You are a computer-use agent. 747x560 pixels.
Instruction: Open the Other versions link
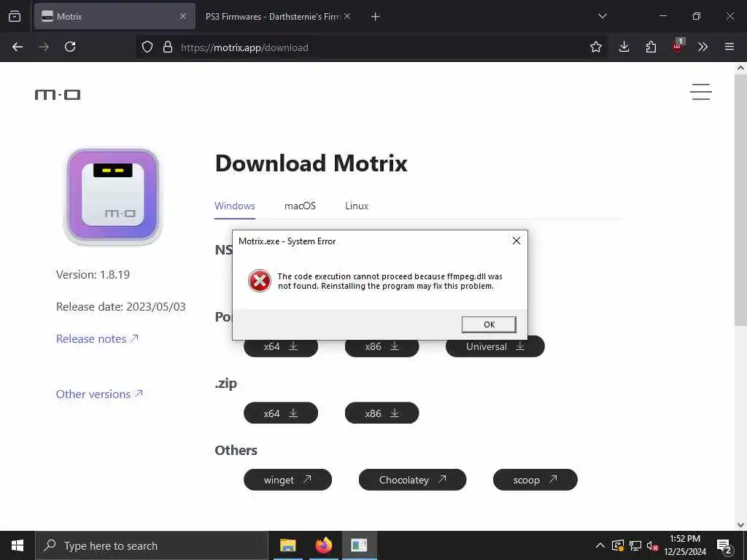click(99, 394)
